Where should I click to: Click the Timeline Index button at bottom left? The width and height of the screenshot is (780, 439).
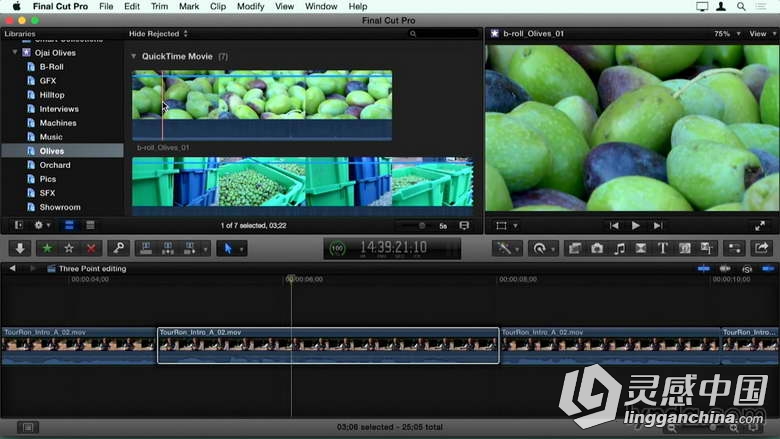(28, 427)
